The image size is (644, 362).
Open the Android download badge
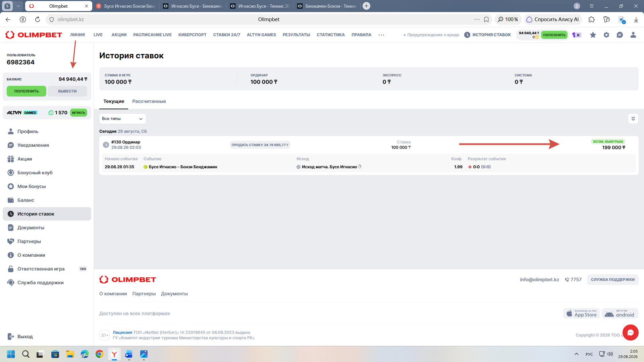[x=620, y=313]
